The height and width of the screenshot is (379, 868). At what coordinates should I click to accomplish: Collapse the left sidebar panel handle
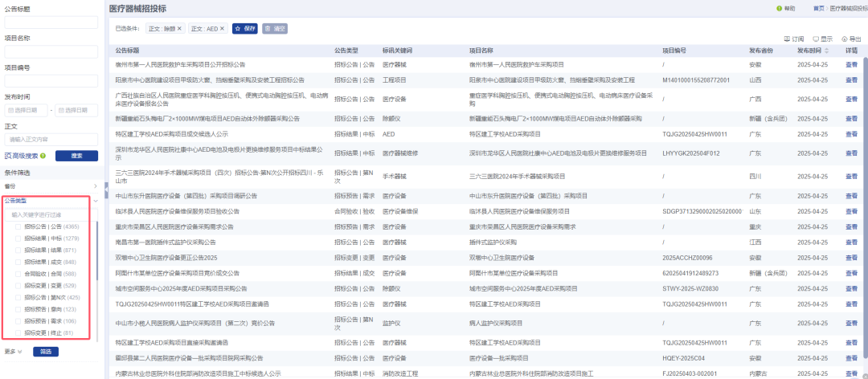click(x=106, y=189)
